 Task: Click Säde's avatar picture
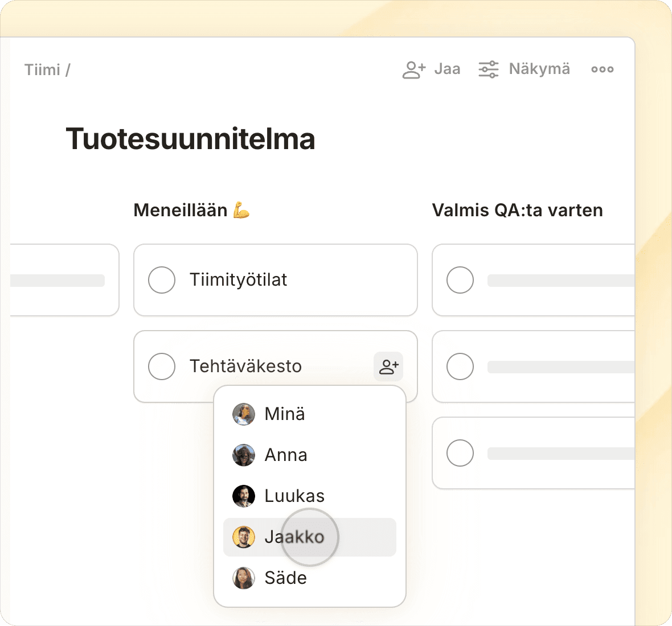[x=244, y=578]
